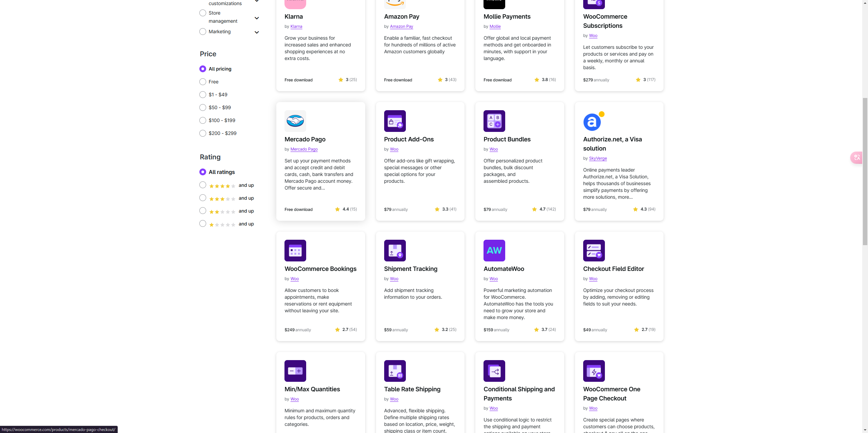Image resolution: width=868 pixels, height=433 pixels.
Task: Open the Min/Max Quantities title
Action: (312, 389)
